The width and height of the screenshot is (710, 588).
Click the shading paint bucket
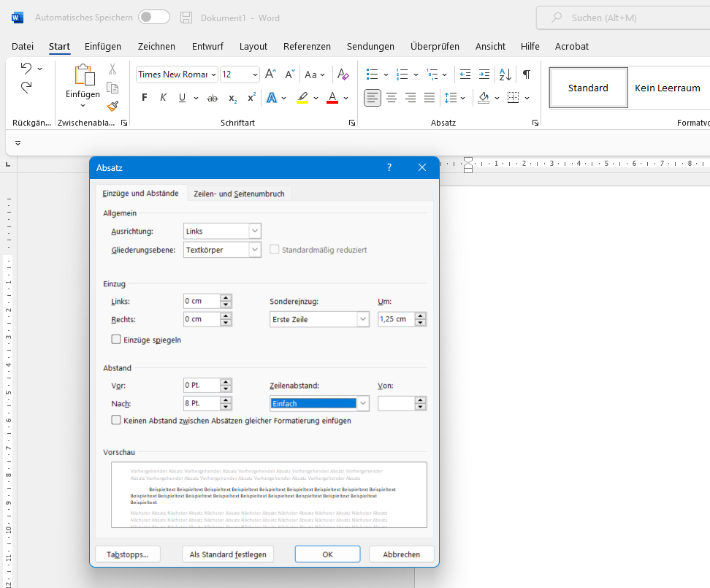tap(484, 98)
